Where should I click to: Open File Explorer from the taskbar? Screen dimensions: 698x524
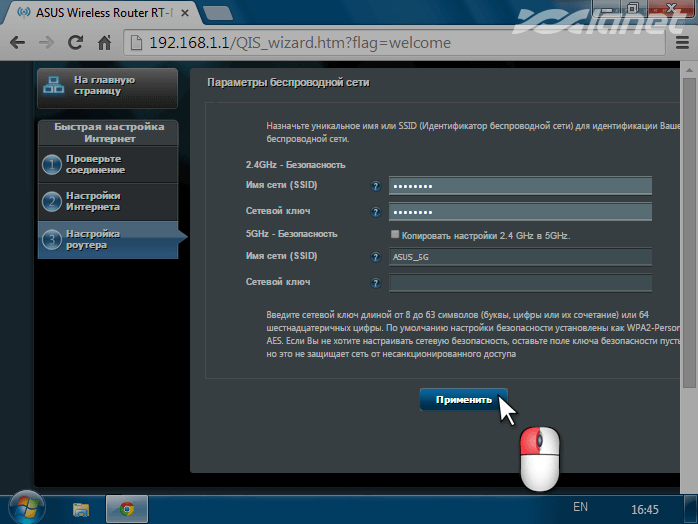(x=81, y=508)
